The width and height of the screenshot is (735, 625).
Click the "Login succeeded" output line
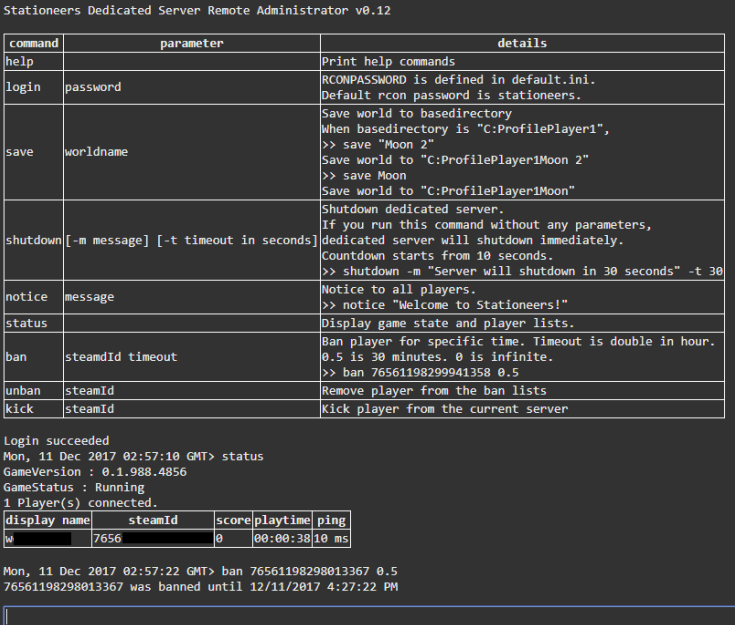point(56,441)
